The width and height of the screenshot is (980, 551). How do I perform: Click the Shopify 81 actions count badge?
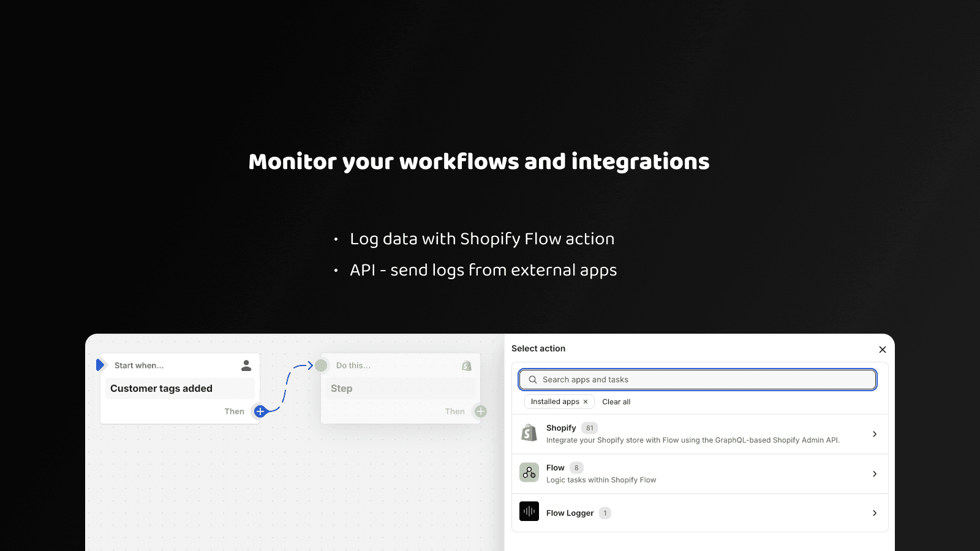coord(589,428)
